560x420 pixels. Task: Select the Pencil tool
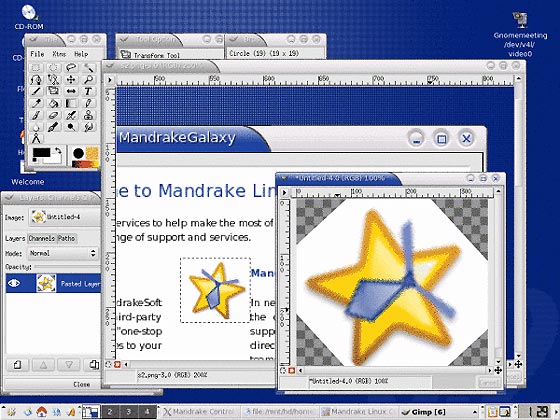click(x=89, y=103)
